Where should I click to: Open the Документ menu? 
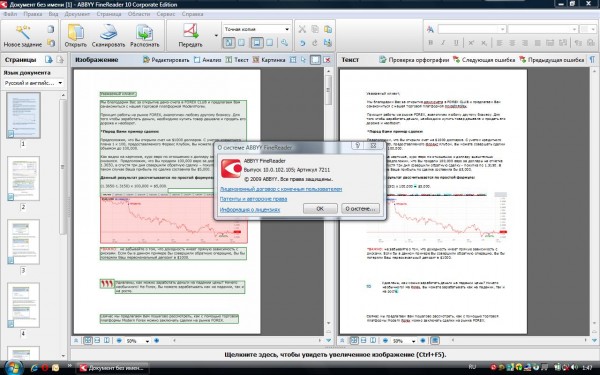click(x=77, y=14)
